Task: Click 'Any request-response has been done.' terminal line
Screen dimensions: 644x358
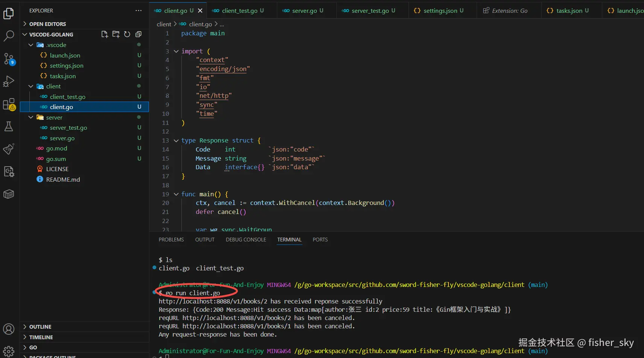Action: 218,334
